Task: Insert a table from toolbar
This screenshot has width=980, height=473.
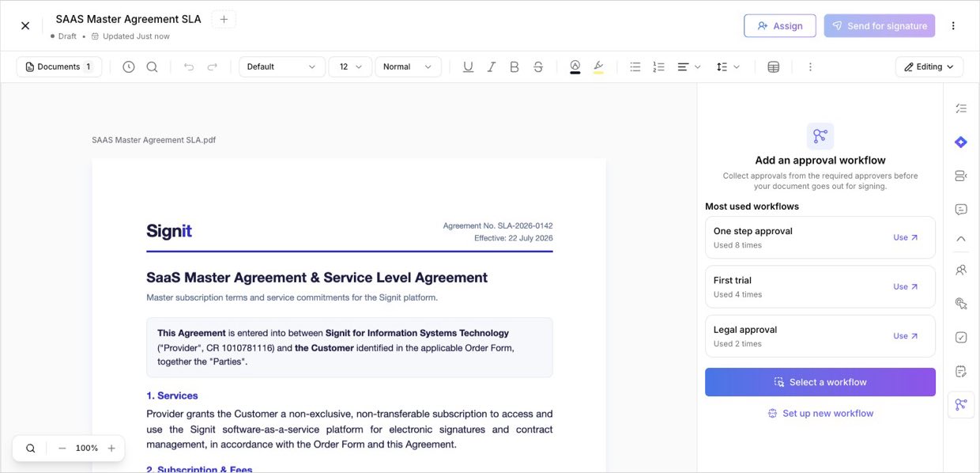Action: pyautogui.click(x=774, y=67)
